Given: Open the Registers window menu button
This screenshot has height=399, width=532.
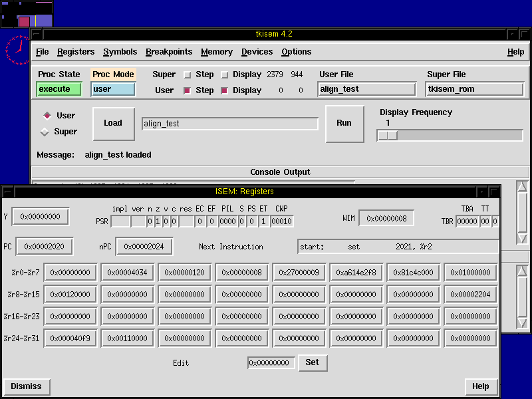Looking at the screenshot, I should [x=8, y=192].
